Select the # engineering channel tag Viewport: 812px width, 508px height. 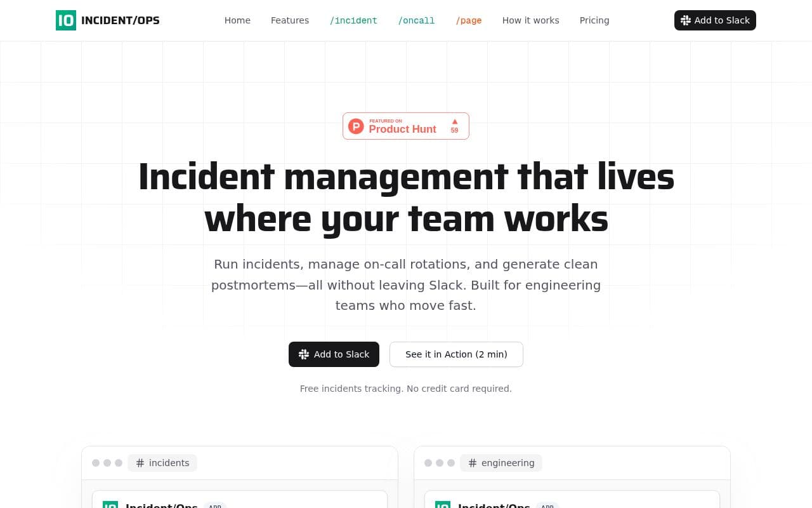501,463
